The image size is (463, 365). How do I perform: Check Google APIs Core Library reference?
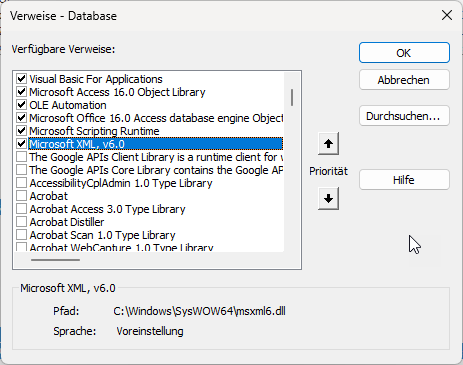tap(22, 170)
